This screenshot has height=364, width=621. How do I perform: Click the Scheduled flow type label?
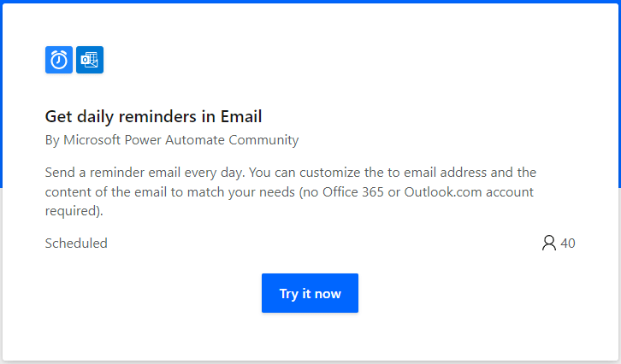76,244
